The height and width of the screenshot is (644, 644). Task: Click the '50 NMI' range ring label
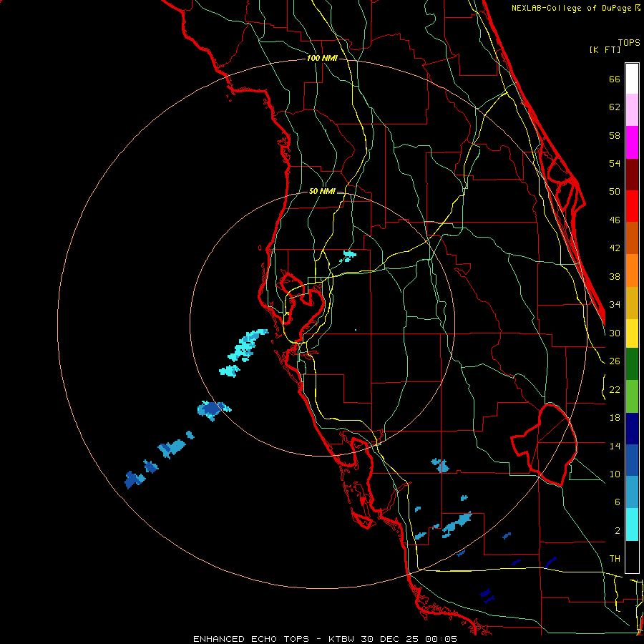point(322,191)
